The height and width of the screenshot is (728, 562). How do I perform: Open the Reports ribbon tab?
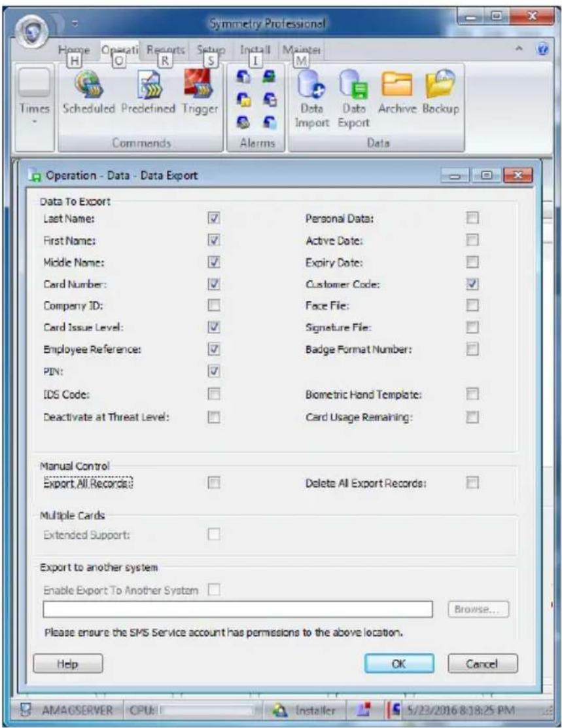(x=166, y=50)
